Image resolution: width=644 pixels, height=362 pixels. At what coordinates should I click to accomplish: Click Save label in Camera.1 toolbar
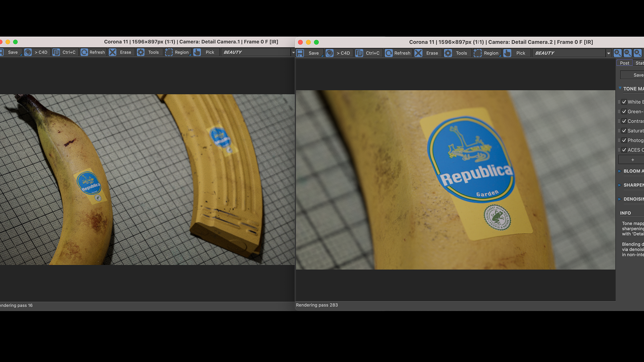[x=13, y=52]
